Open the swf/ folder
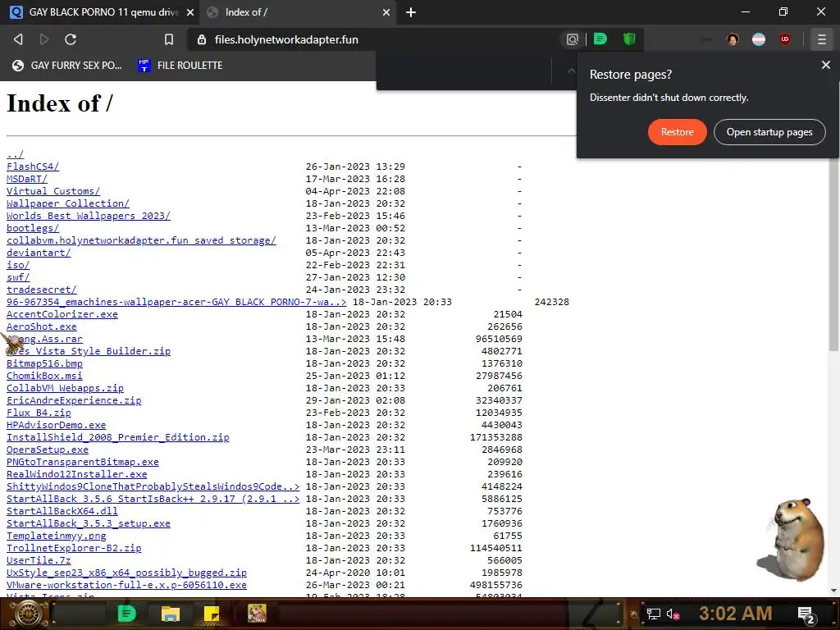This screenshot has width=840, height=630. coord(18,277)
